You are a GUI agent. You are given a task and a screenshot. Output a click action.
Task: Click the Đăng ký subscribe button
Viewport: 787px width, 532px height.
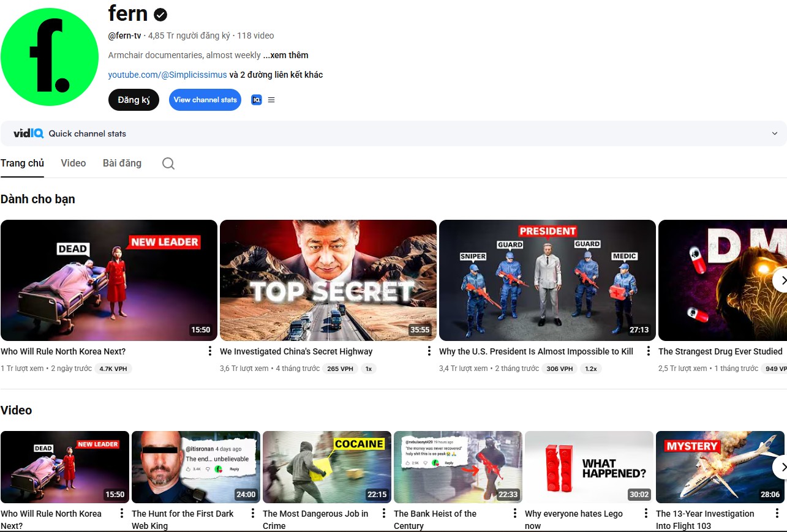[134, 100]
